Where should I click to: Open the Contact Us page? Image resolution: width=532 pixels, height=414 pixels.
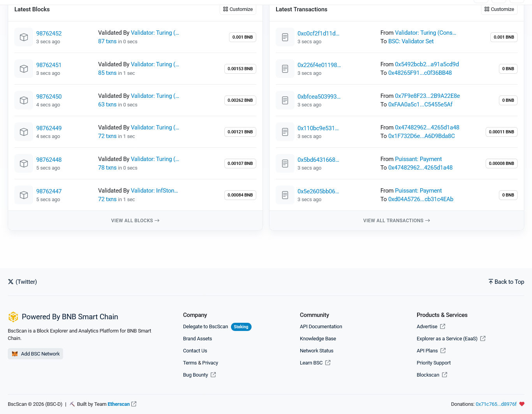click(195, 351)
